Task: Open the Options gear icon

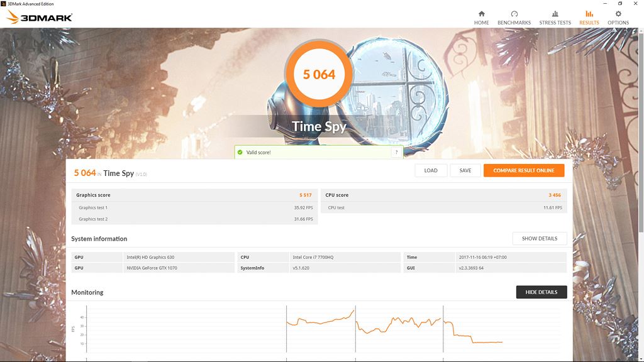Action: click(618, 14)
